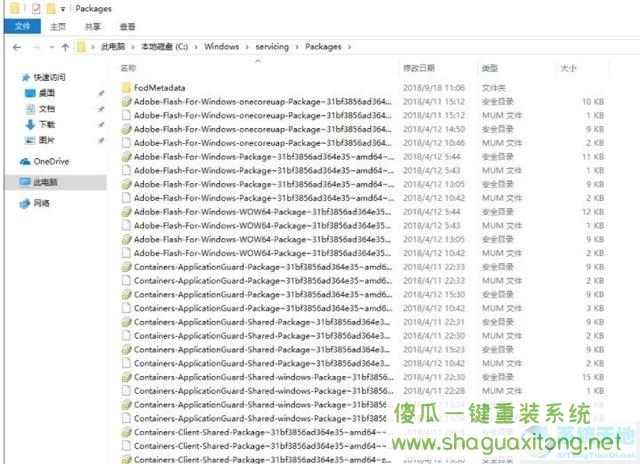Screen dimensions: 640x464
Task: Select 桌面 label in the navigation pane
Action: [47, 93]
